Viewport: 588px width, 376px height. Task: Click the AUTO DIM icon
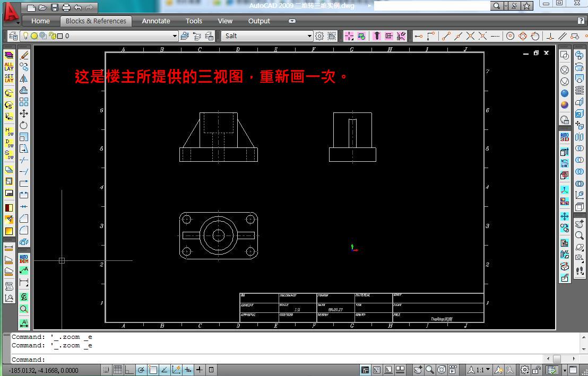(24, 259)
